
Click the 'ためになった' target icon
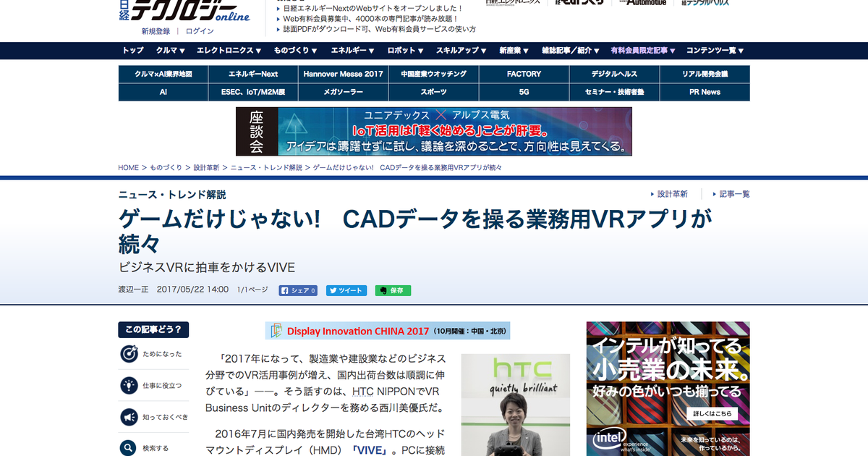click(129, 353)
